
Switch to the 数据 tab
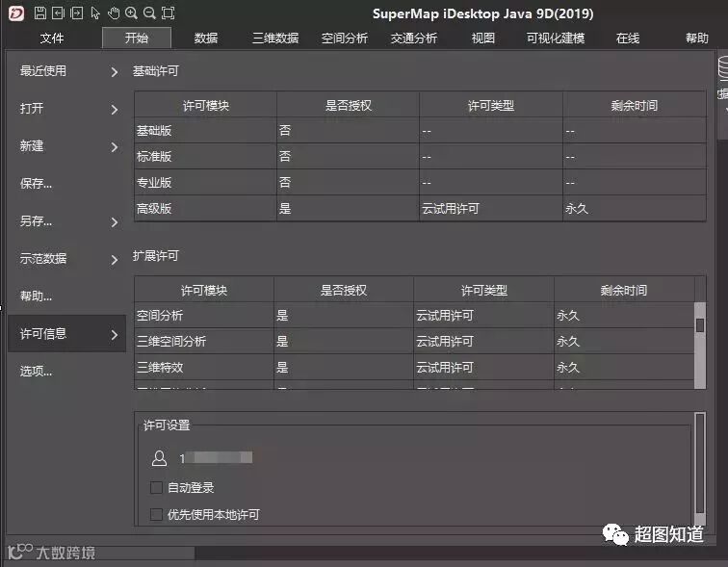206,39
